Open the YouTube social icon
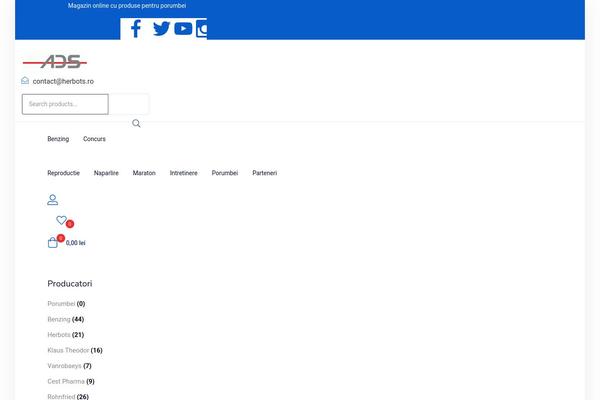Screen dimensions: 600x400 coord(183,29)
